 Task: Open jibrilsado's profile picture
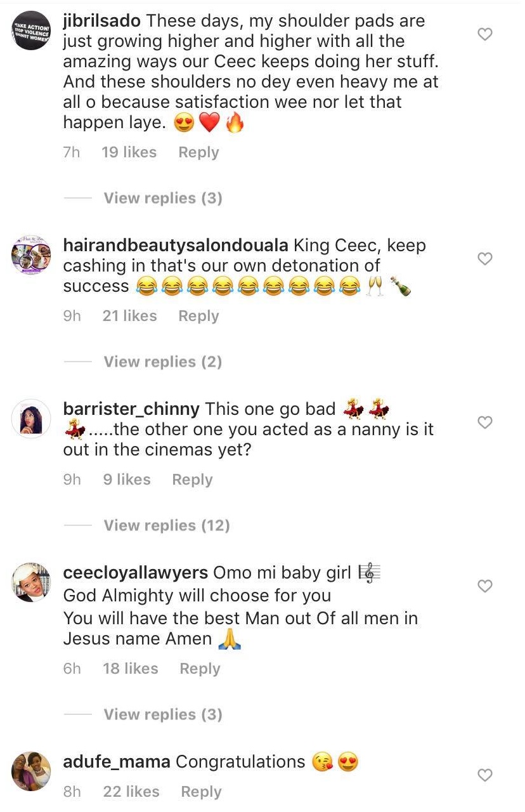pyautogui.click(x=31, y=30)
